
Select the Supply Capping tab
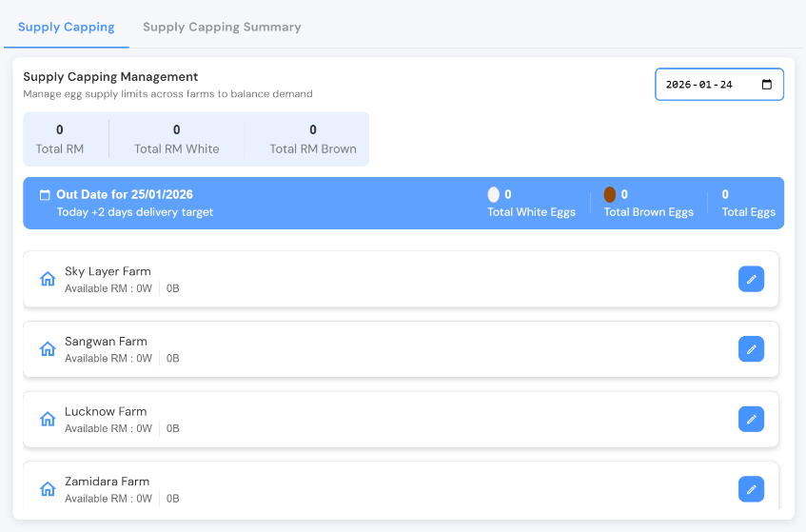point(67,27)
